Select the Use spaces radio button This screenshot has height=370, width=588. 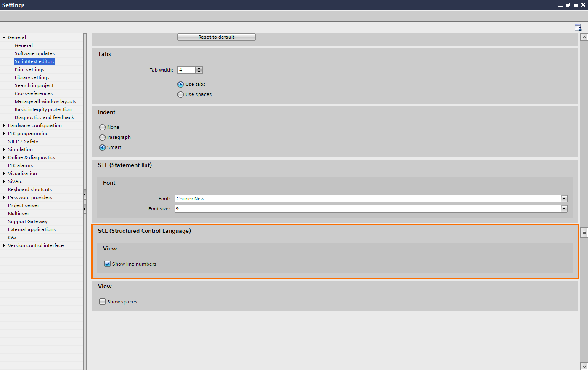[180, 94]
